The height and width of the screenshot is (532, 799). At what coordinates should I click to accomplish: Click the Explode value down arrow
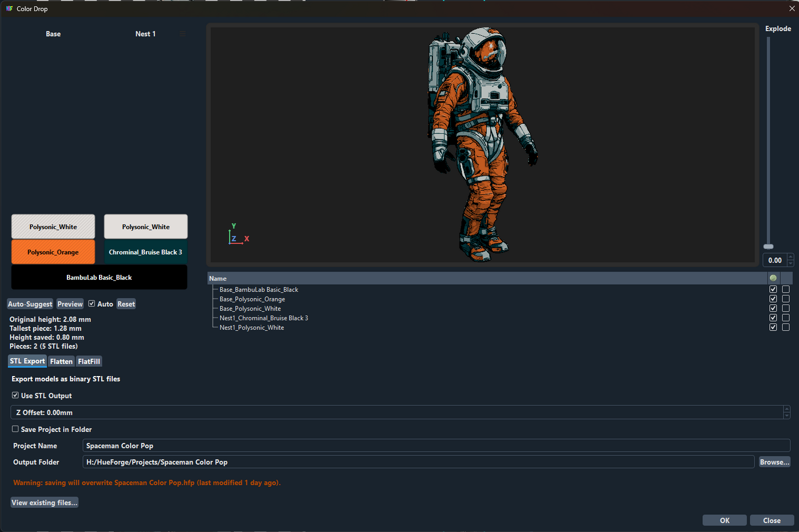(791, 263)
